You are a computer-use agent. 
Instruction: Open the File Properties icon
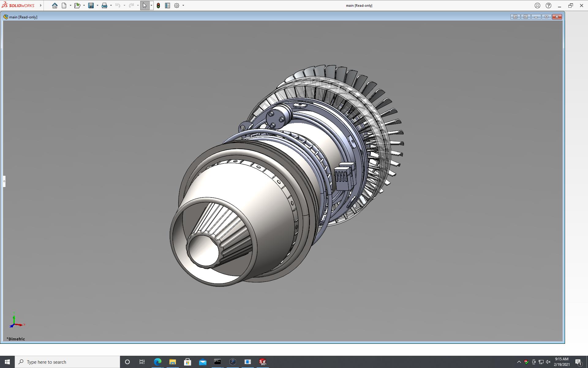tap(168, 6)
